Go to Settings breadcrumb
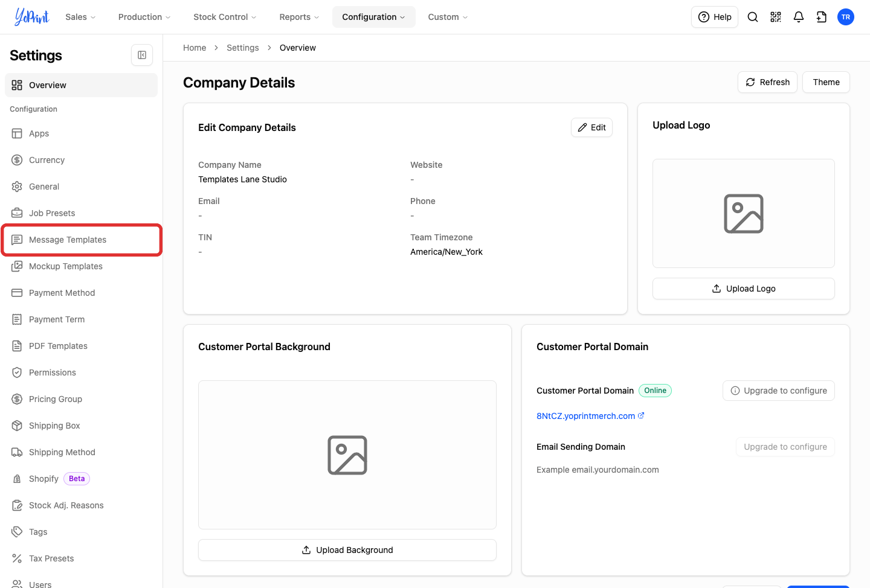 [x=242, y=48]
